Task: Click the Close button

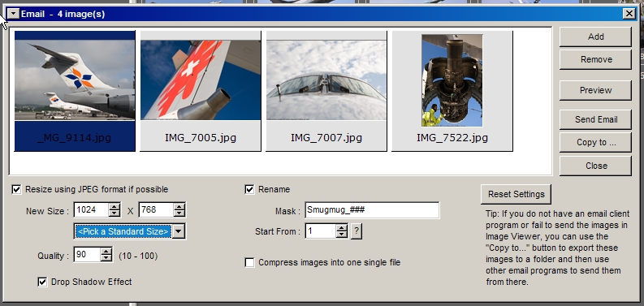Action: [x=595, y=166]
